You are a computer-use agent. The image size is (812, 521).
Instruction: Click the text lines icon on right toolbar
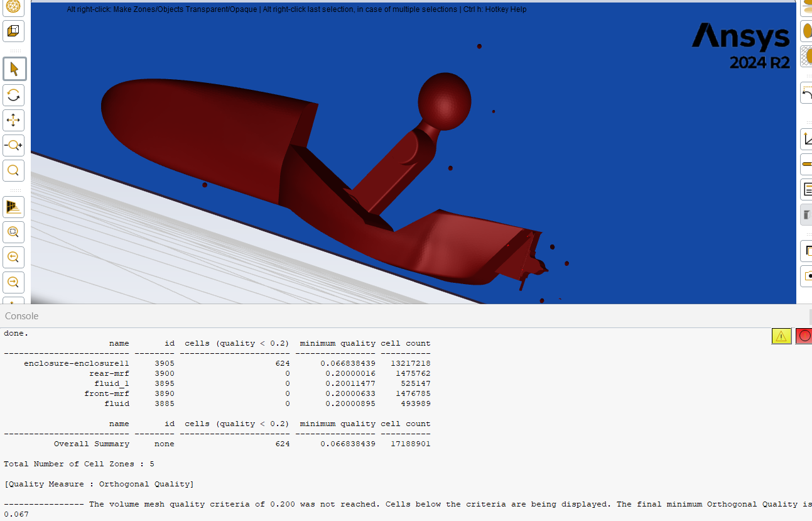[x=806, y=189]
